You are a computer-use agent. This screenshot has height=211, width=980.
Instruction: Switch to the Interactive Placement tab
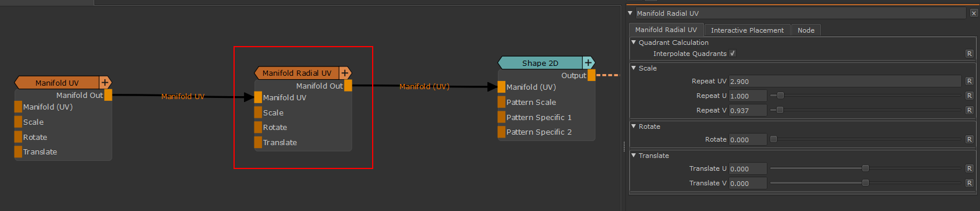point(747,30)
